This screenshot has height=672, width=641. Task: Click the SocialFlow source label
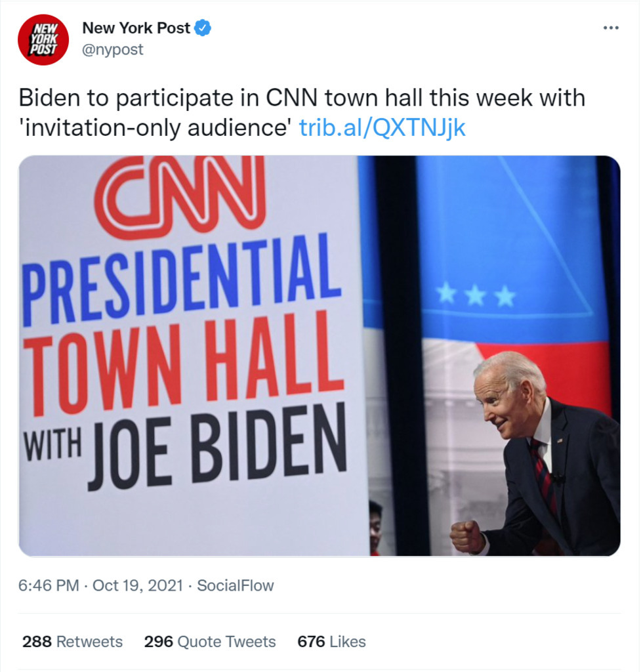tap(236, 585)
